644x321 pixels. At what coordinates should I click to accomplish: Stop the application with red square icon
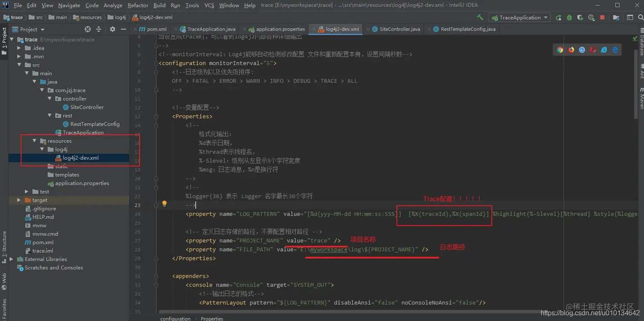pyautogui.click(x=602, y=17)
